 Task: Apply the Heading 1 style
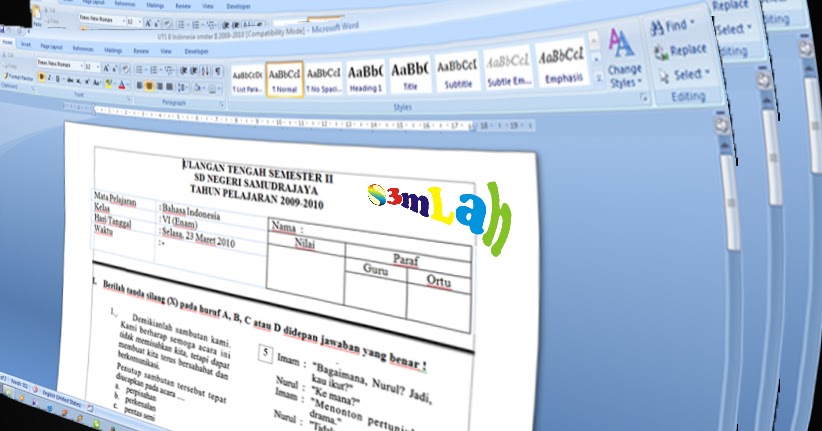[365, 77]
